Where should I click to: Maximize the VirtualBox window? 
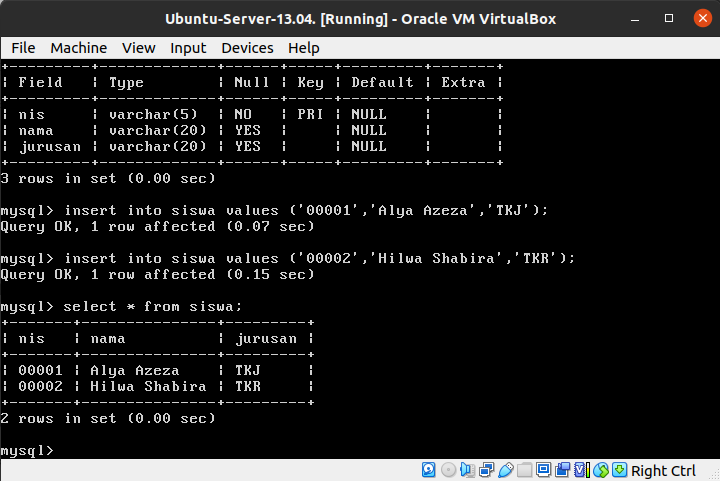tap(669, 18)
